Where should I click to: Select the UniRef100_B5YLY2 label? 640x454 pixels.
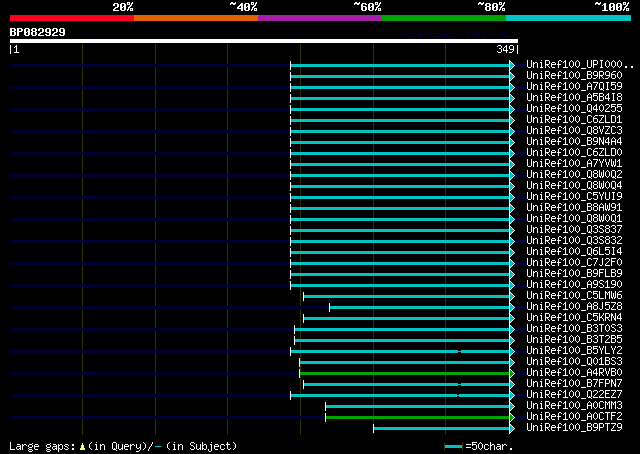point(574,351)
